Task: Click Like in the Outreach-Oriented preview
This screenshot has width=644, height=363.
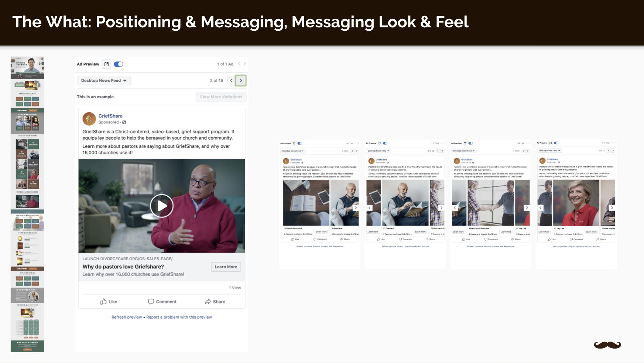Action: (x=466, y=239)
